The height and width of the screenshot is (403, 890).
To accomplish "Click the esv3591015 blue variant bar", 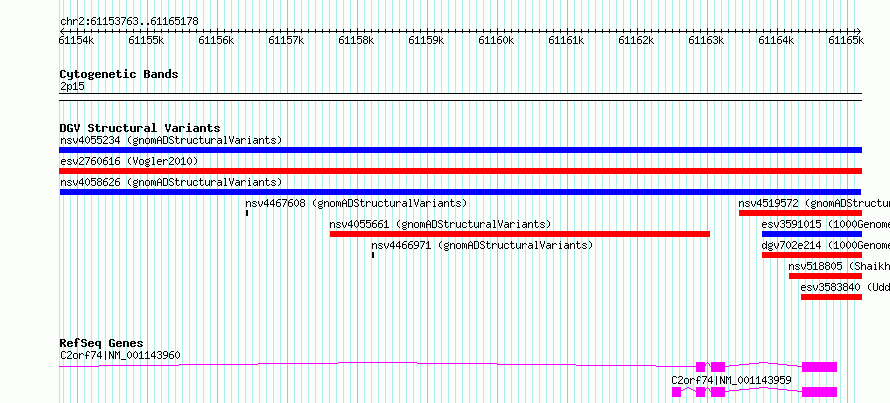I will point(812,234).
